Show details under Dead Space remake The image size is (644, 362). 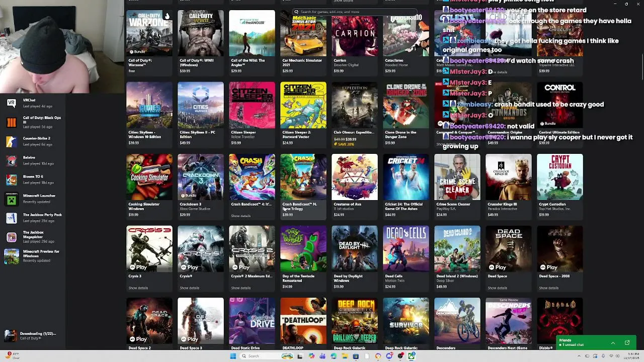pyautogui.click(x=497, y=288)
